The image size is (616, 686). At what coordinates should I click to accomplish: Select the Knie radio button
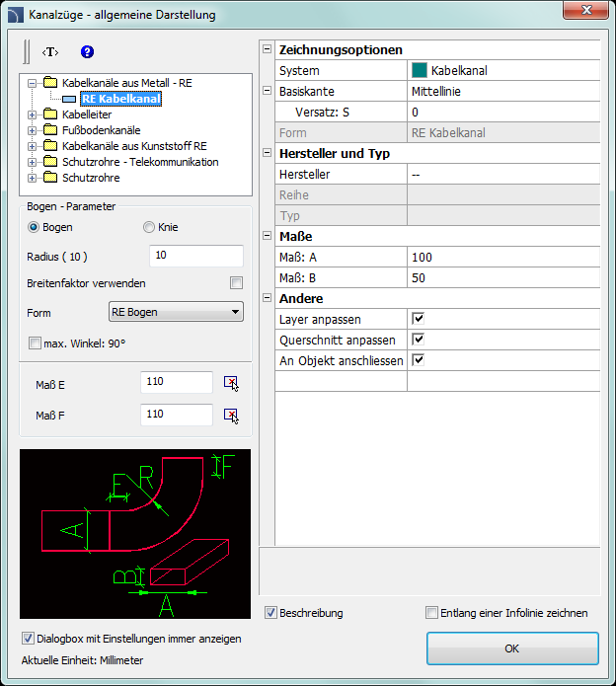coord(149,227)
